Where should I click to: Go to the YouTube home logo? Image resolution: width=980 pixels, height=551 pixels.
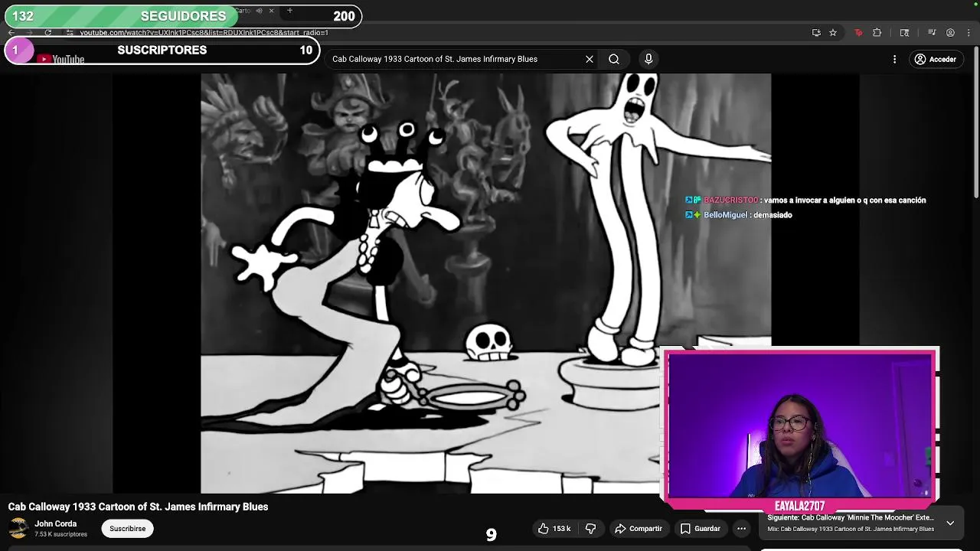(x=60, y=60)
